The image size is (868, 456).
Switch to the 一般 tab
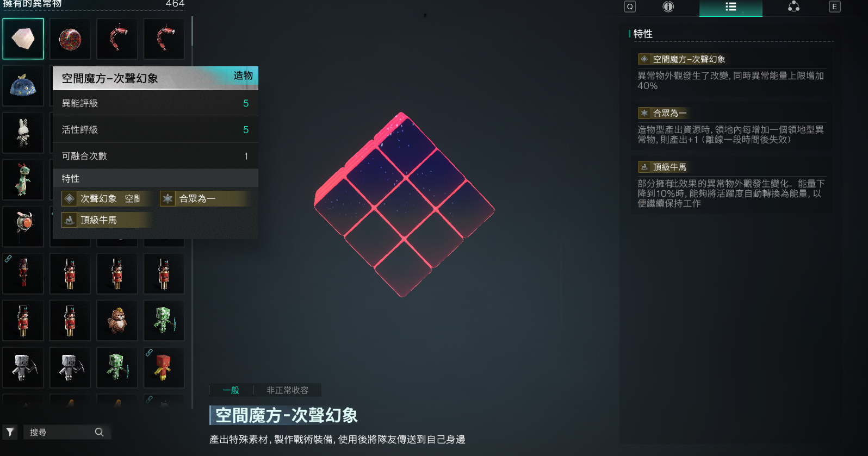coord(231,390)
